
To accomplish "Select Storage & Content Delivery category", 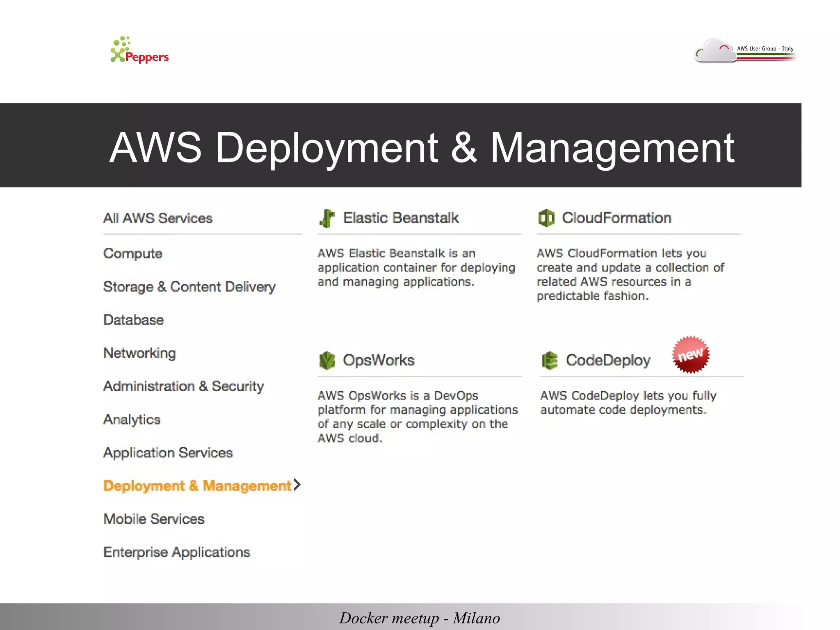I will (189, 287).
